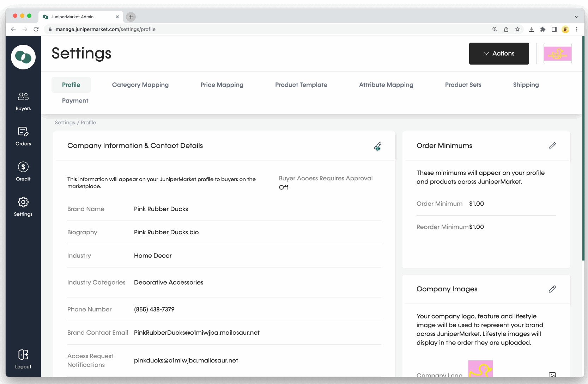Click the Profile breadcrumb link
588x384 pixels.
tap(89, 123)
